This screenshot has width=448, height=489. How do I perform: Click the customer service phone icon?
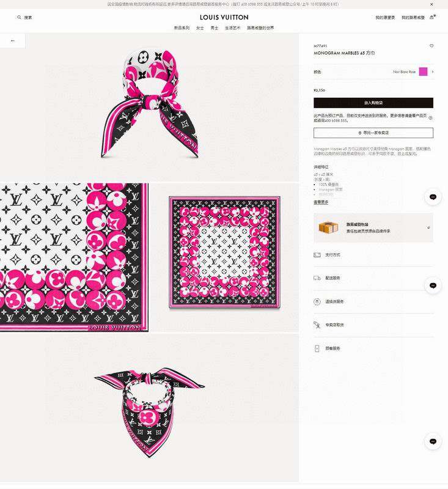pos(317,348)
